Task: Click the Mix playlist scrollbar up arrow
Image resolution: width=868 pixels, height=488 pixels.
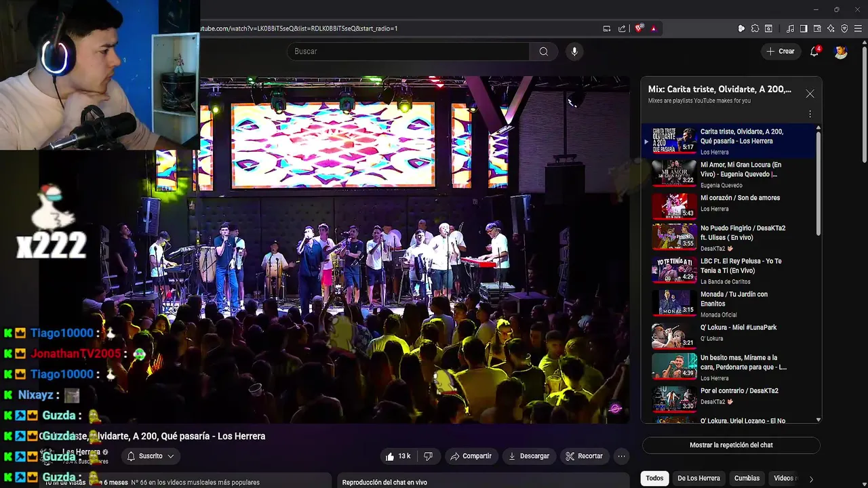Action: click(818, 127)
